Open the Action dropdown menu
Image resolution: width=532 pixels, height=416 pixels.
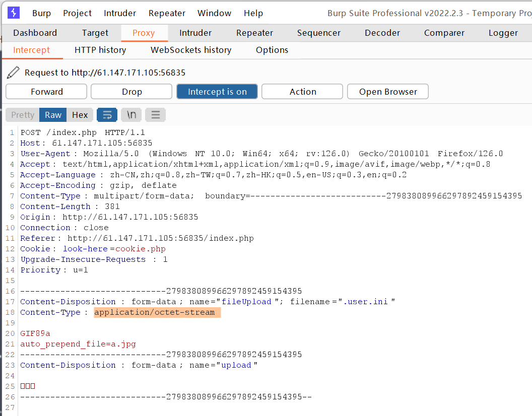point(302,92)
